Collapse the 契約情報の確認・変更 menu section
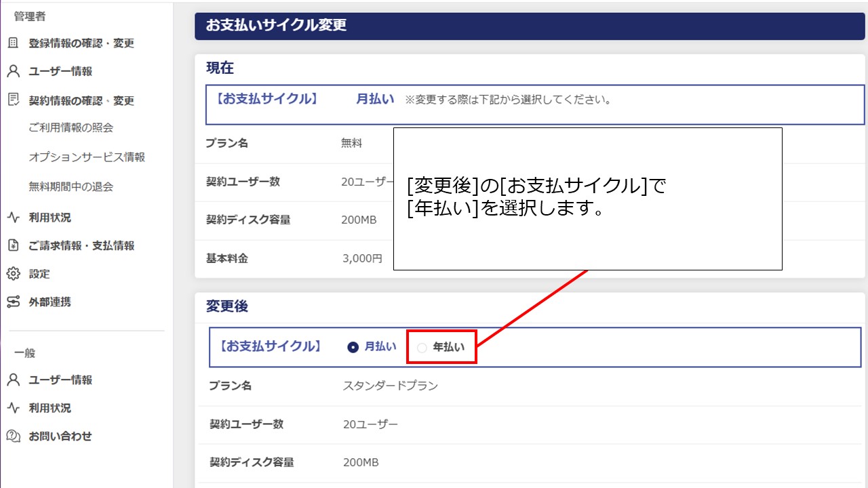This screenshot has width=868, height=488. (x=81, y=101)
